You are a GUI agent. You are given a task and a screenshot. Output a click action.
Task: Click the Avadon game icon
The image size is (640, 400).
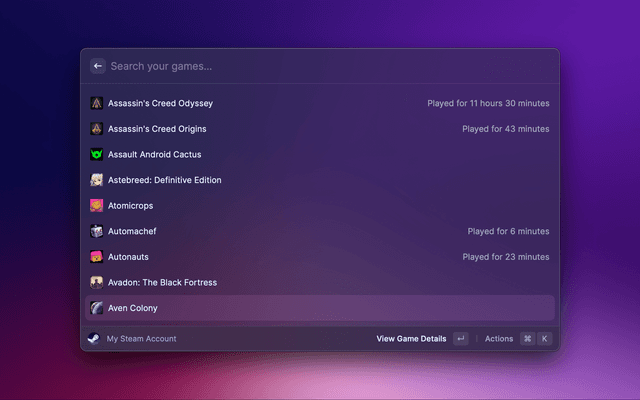point(97,283)
